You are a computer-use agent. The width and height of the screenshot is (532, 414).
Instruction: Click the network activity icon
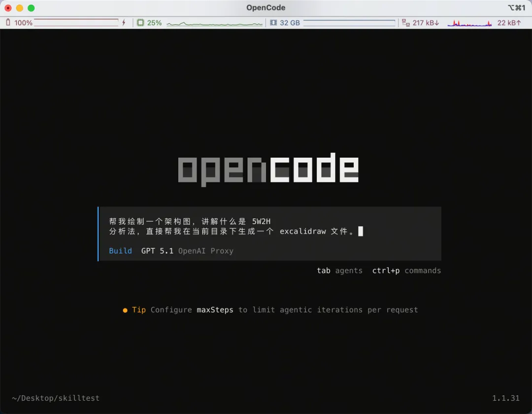(406, 23)
